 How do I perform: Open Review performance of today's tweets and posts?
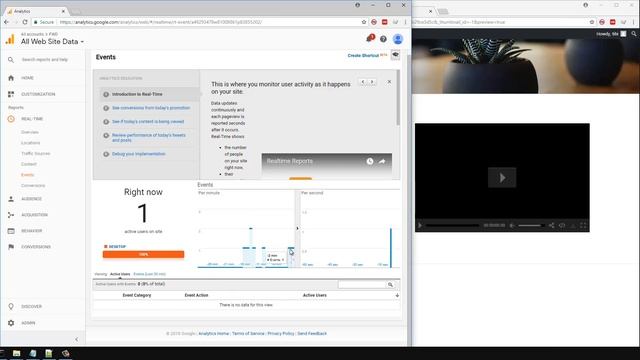pyautogui.click(x=149, y=138)
